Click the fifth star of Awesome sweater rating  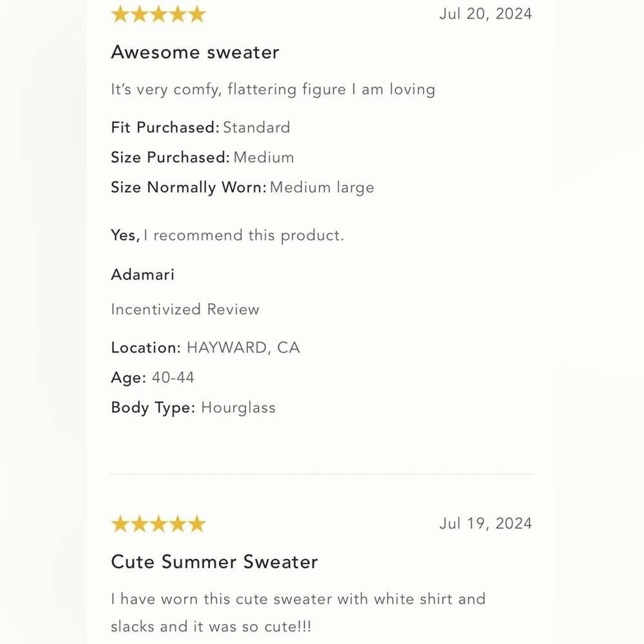pyautogui.click(x=197, y=14)
